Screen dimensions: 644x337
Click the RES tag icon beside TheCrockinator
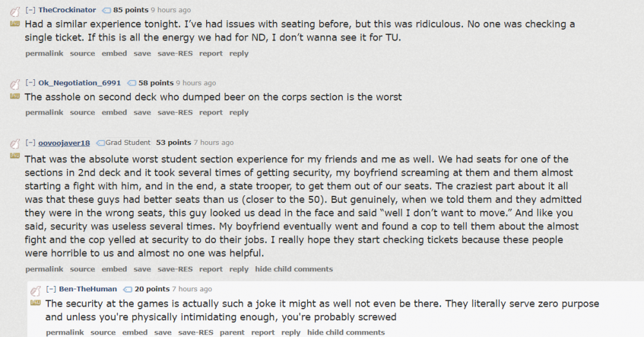(x=107, y=10)
